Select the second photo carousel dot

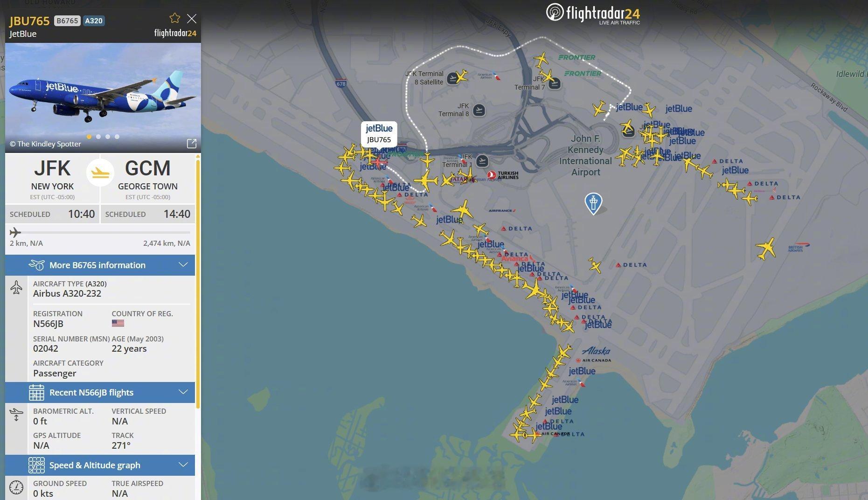click(x=98, y=137)
